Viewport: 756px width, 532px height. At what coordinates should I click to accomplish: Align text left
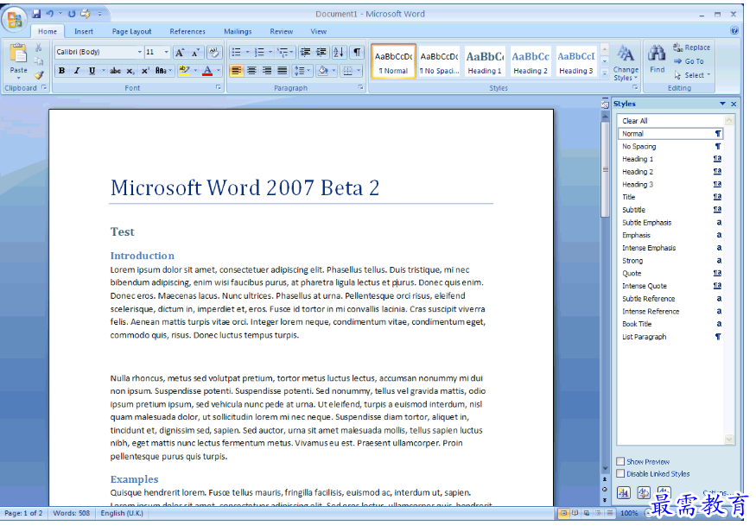point(236,71)
